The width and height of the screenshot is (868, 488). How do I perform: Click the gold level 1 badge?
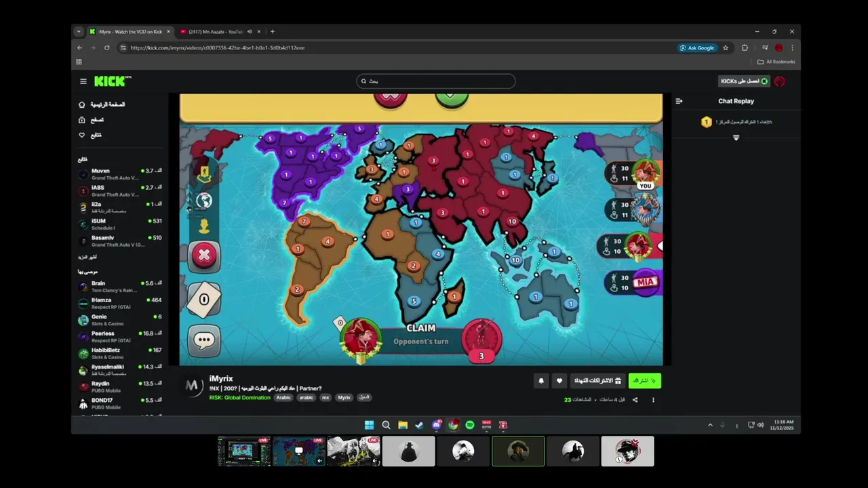(706, 122)
